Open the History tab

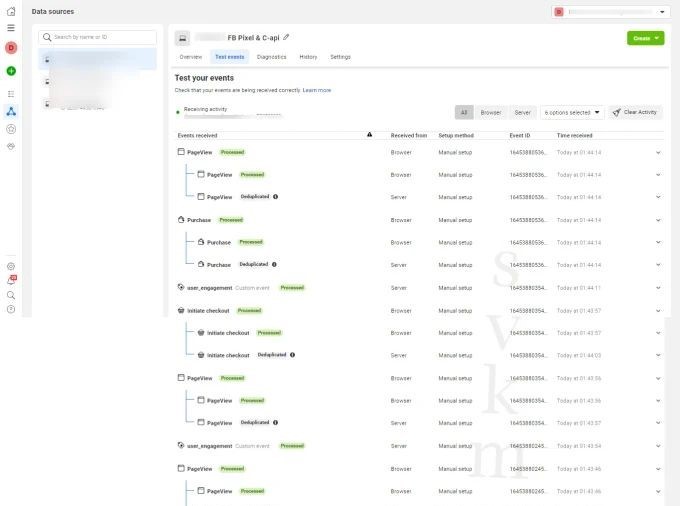[308, 57]
